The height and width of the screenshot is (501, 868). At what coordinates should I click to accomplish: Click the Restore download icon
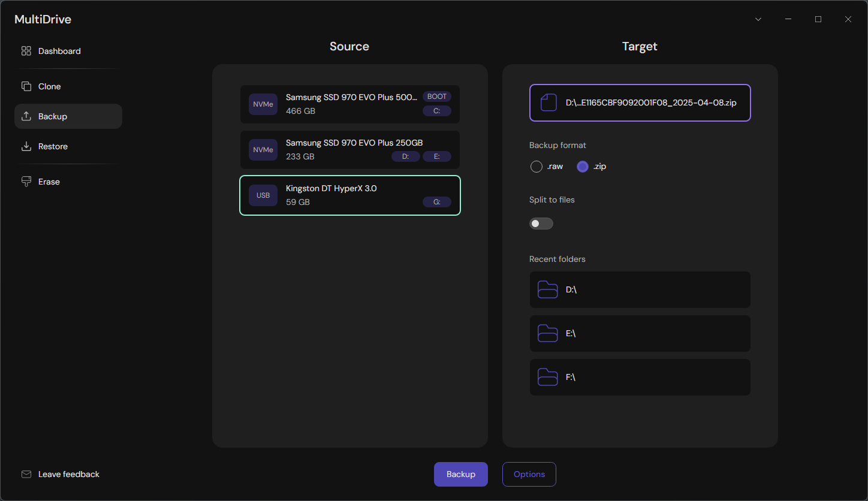[x=26, y=146]
